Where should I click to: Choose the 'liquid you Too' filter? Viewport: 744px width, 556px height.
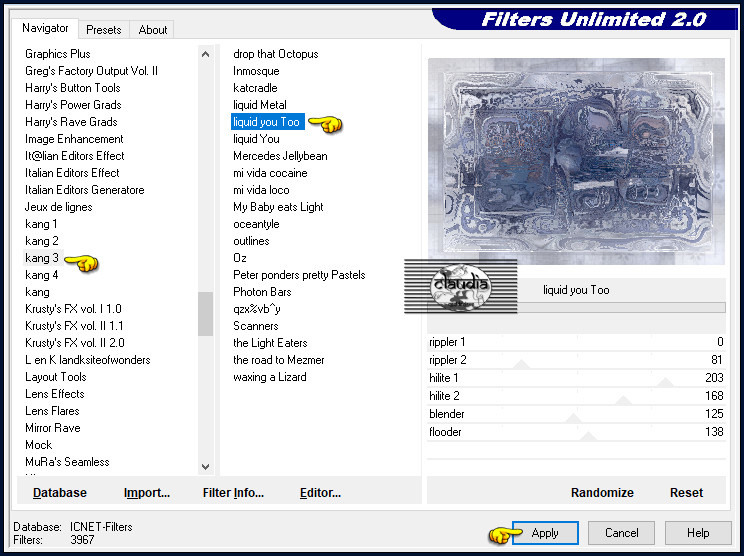point(266,122)
